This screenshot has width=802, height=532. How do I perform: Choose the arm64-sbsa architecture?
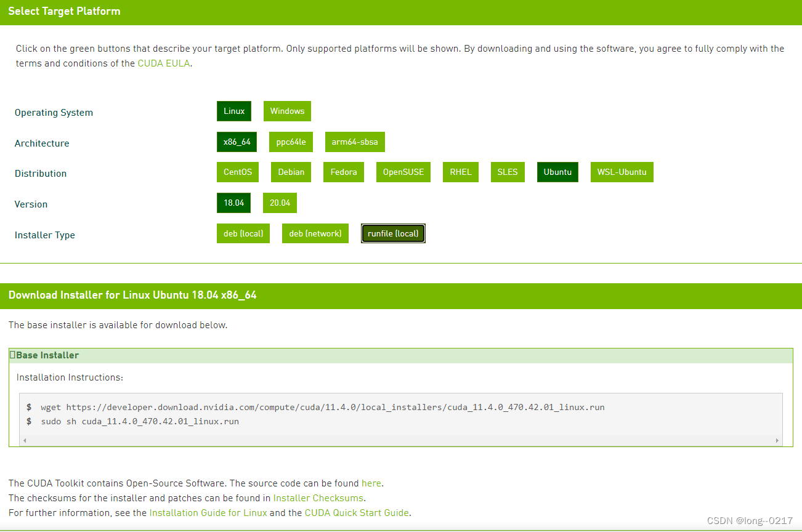pos(355,142)
